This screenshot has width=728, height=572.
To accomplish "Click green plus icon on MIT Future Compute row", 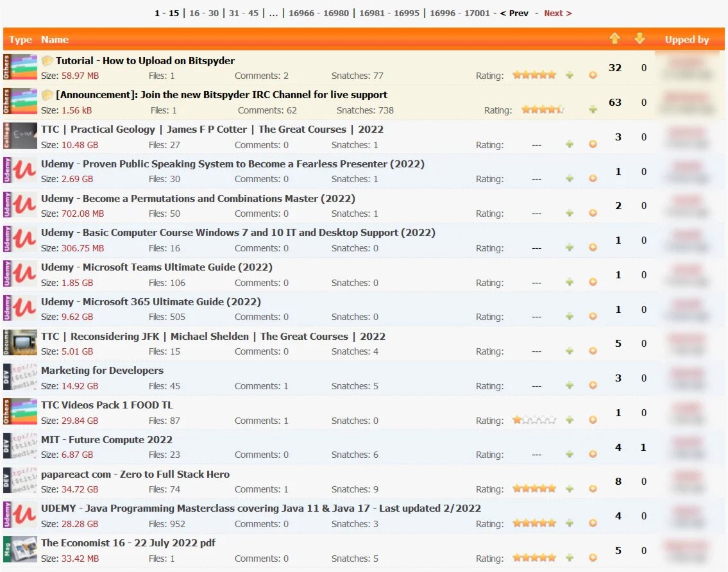I will 570,454.
